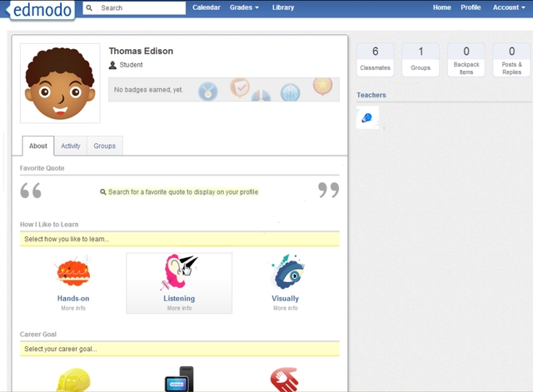The width and height of the screenshot is (533, 392).
Task: Open the 6 Classmates counter
Action: tap(375, 60)
